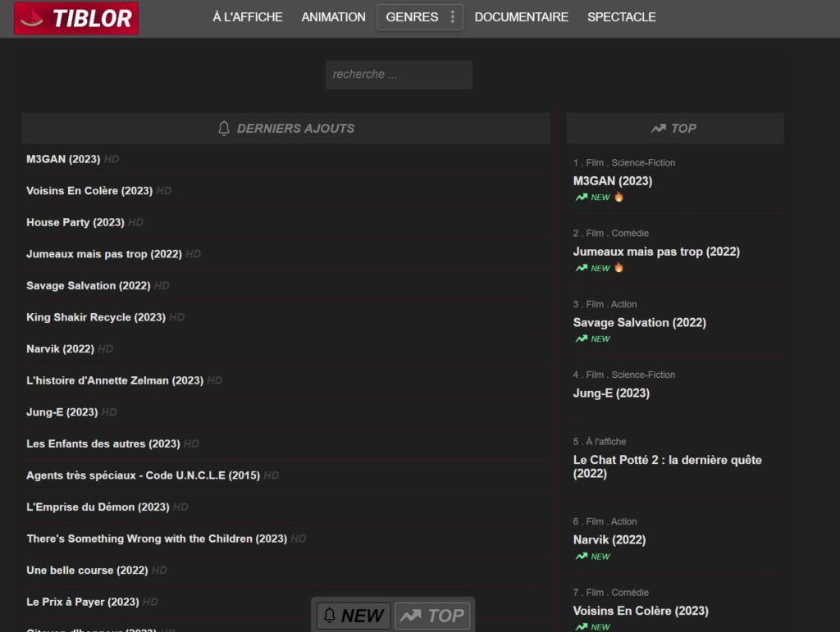Click the green trending icon under Savage Salvation
This screenshot has width=840, height=632.
click(581, 339)
